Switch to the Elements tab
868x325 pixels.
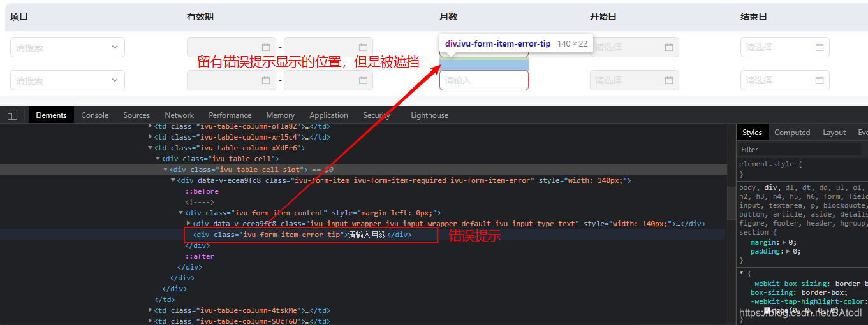[51, 115]
